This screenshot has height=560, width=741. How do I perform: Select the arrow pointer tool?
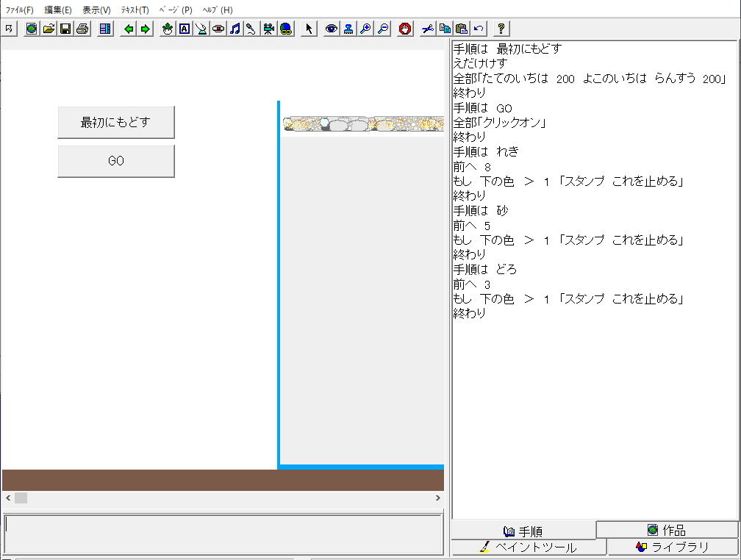click(309, 29)
